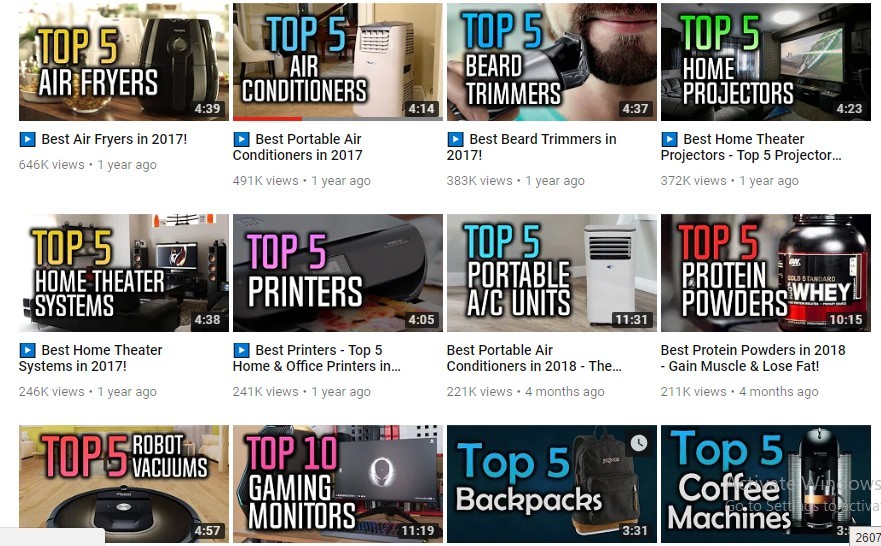Click the play icon next to Best Beard Trimmers
The image size is (881, 546).
(455, 139)
